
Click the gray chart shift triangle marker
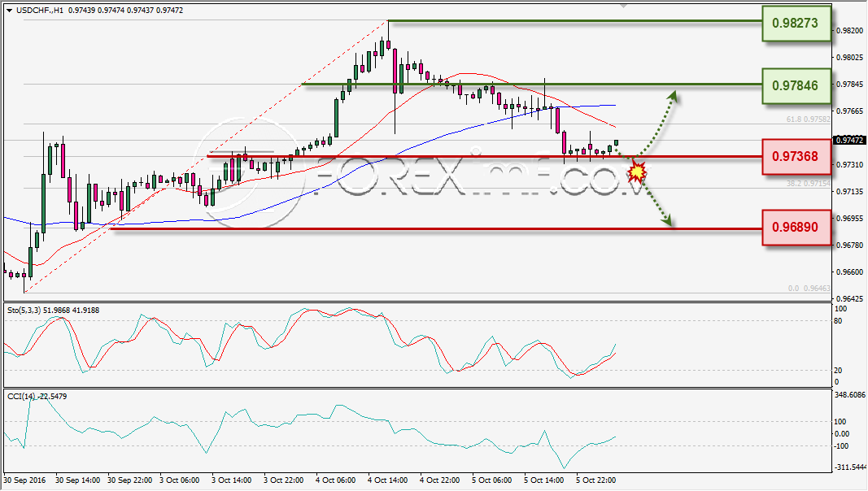tap(624, 6)
